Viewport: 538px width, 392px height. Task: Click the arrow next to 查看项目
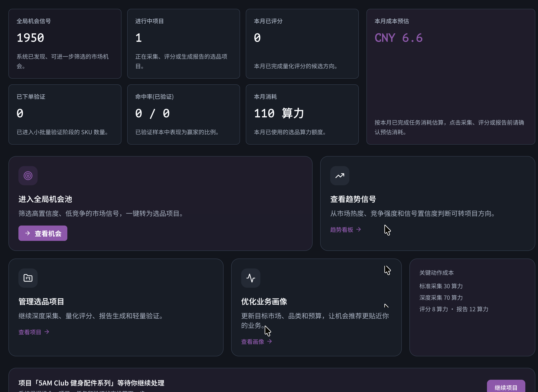click(47, 332)
